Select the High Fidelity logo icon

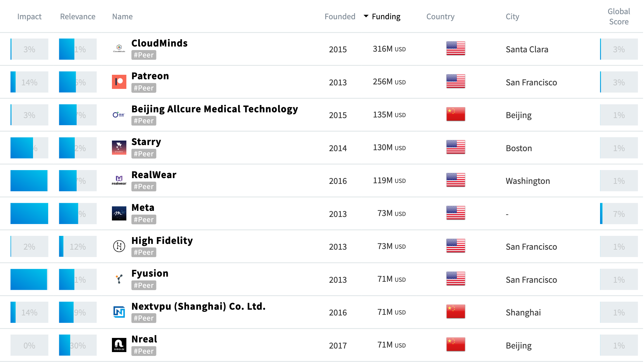tap(119, 246)
